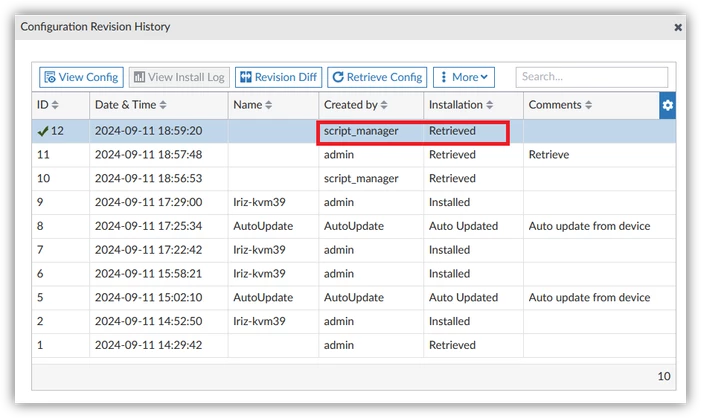The height and width of the screenshot is (418, 701).
Task: Click Iriz-kvm39 name in revision 9 row
Action: pos(259,202)
